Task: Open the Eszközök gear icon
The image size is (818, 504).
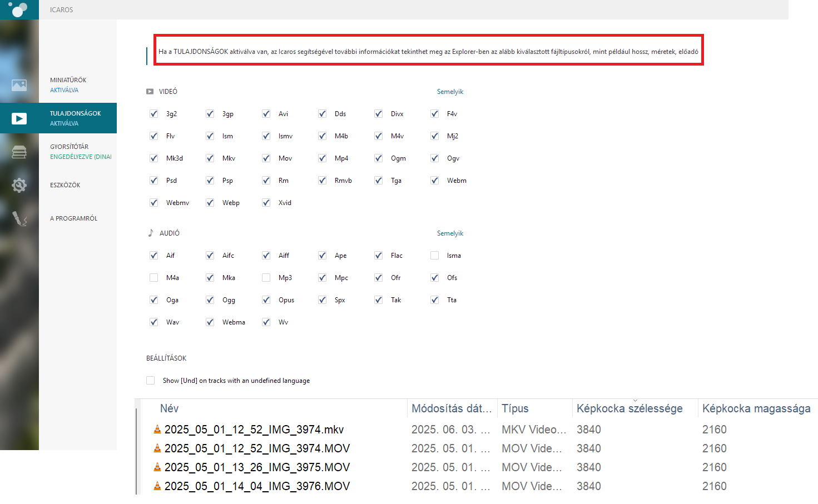Action: [x=19, y=185]
